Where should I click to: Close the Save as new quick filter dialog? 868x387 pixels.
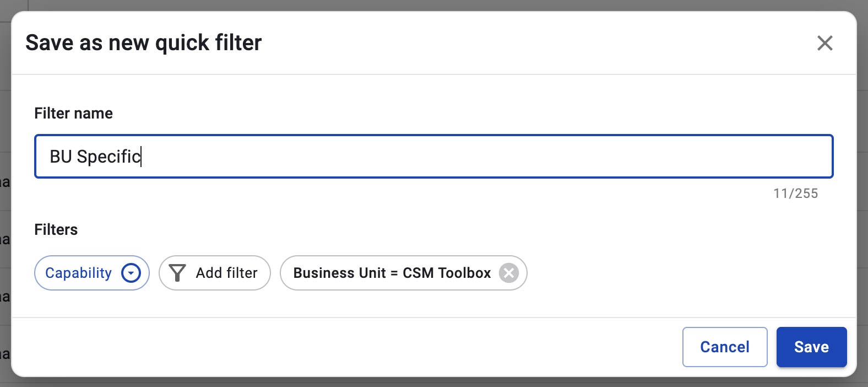pyautogui.click(x=824, y=43)
